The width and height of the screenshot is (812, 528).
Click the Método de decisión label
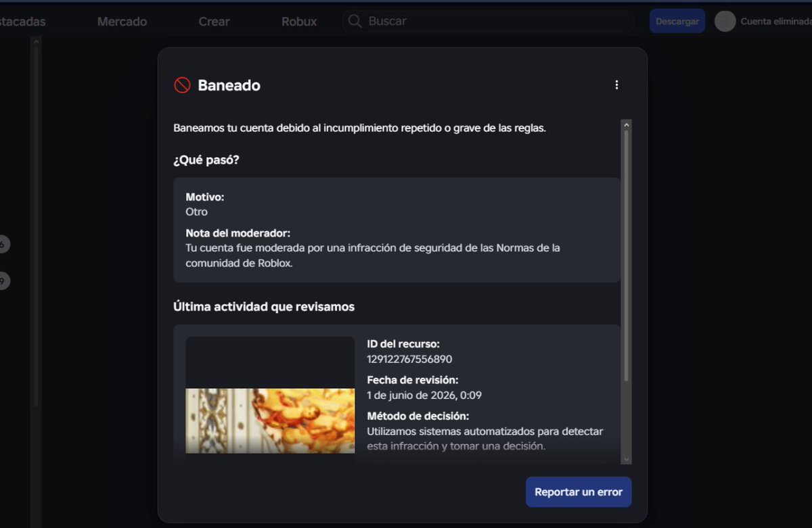pyautogui.click(x=418, y=416)
